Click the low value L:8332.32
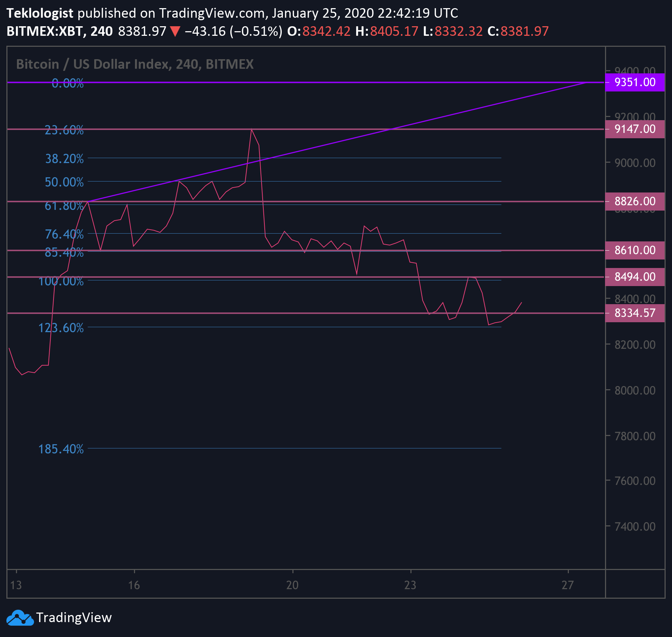Viewport: 672px width, 637px height. tap(453, 31)
